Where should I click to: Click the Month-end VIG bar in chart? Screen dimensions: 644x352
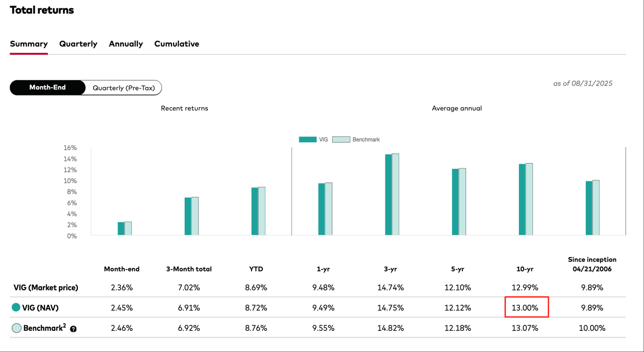point(121,229)
